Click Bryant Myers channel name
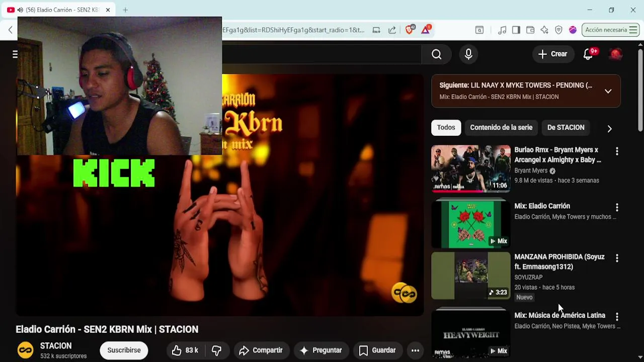The width and height of the screenshot is (644, 362). click(531, 170)
